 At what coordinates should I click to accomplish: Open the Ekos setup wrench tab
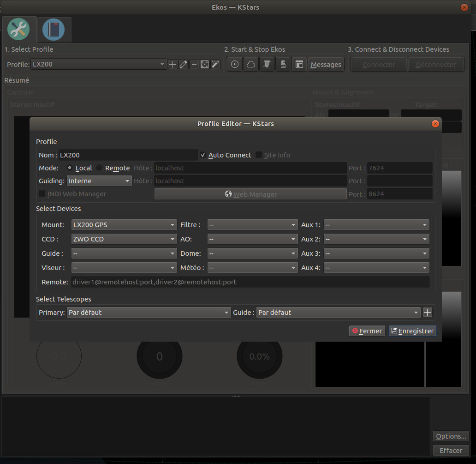tap(18, 30)
